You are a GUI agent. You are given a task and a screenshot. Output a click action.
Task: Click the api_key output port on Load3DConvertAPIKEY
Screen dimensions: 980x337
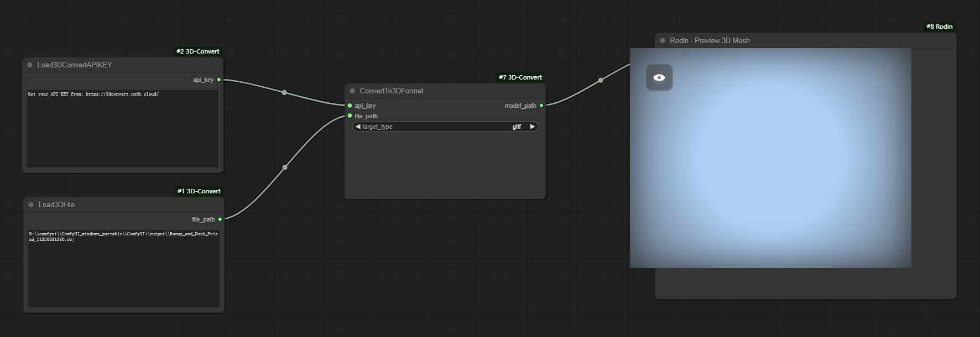pos(219,80)
